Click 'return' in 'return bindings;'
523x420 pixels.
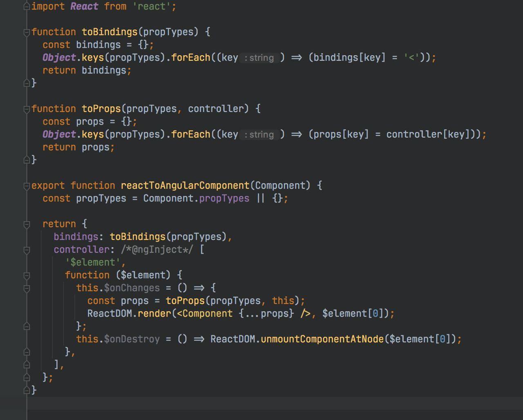[x=59, y=70]
